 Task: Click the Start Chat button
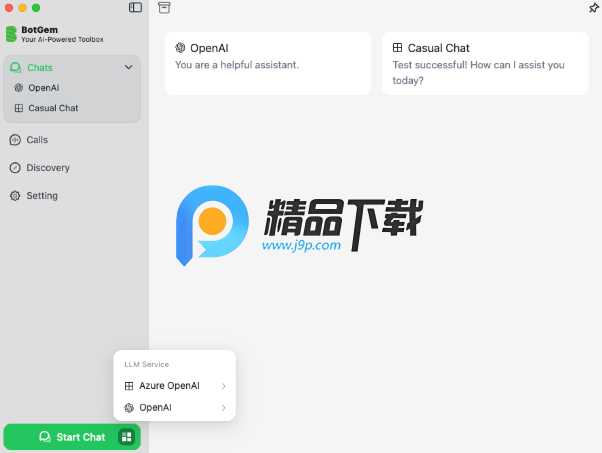(72, 437)
